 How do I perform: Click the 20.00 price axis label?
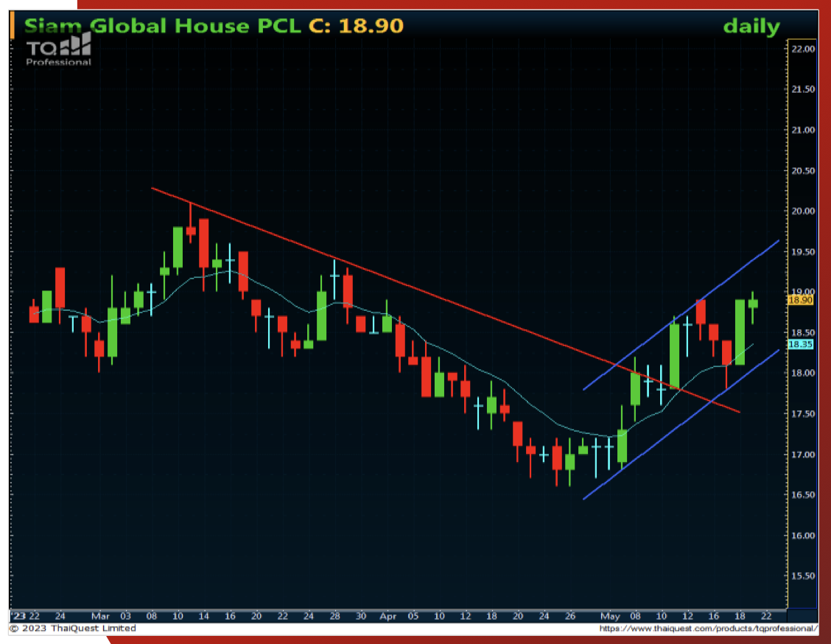[x=802, y=211]
